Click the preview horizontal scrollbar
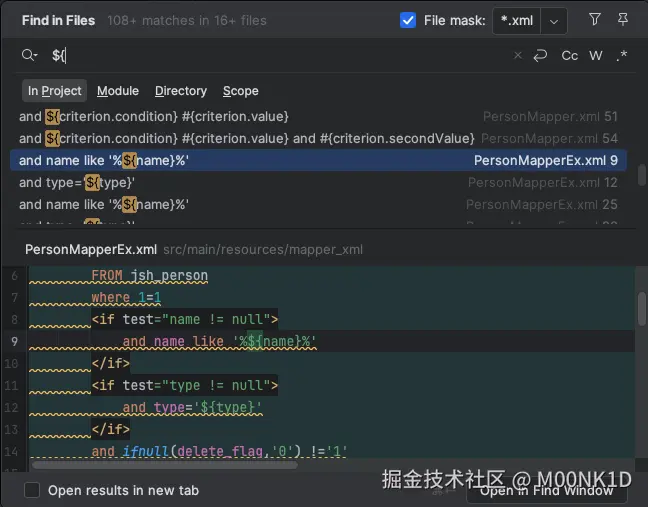The height and width of the screenshot is (507, 648). pos(164,465)
